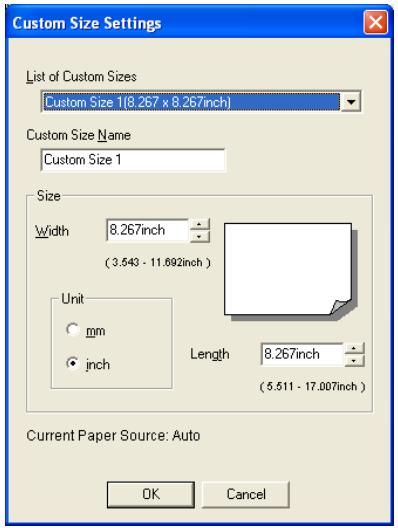Click the 'Custom Size Settings' title bar text
This screenshot has height=528, width=398.
pyautogui.click(x=87, y=23)
